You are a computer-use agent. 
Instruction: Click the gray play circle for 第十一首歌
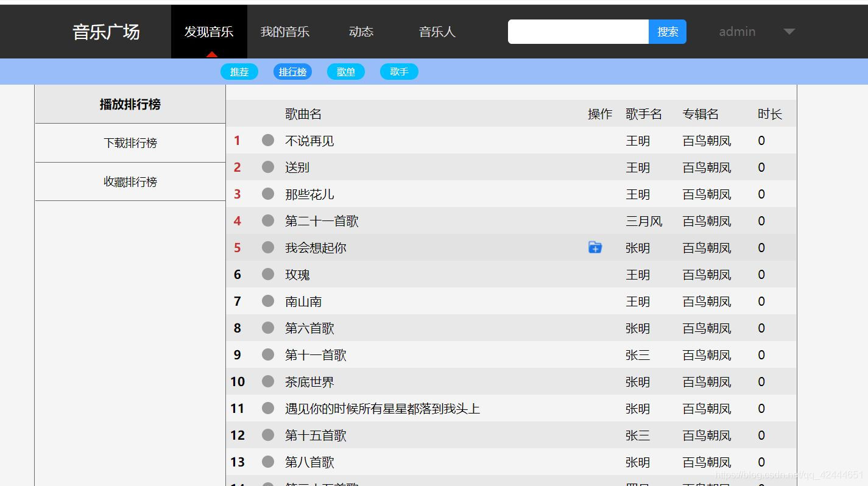[x=268, y=354]
